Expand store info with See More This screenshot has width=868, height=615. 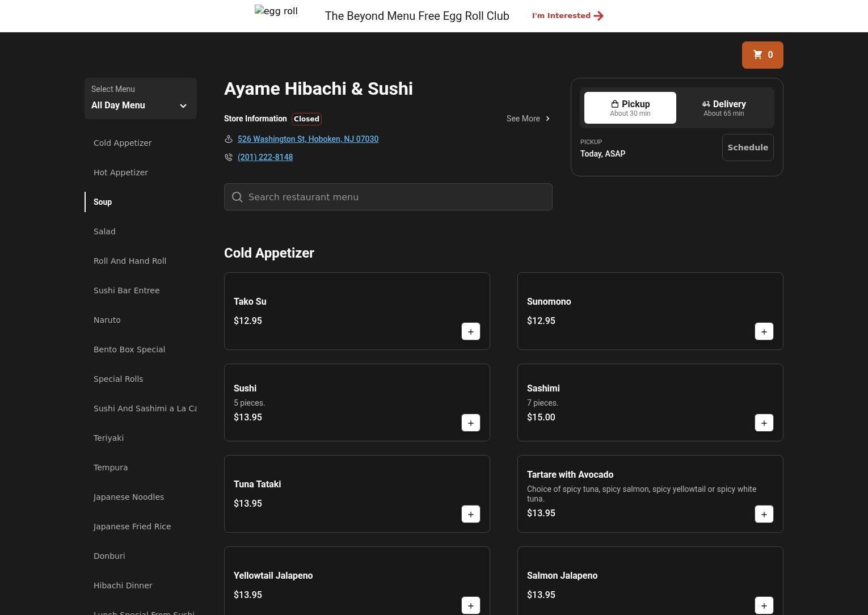tap(528, 119)
